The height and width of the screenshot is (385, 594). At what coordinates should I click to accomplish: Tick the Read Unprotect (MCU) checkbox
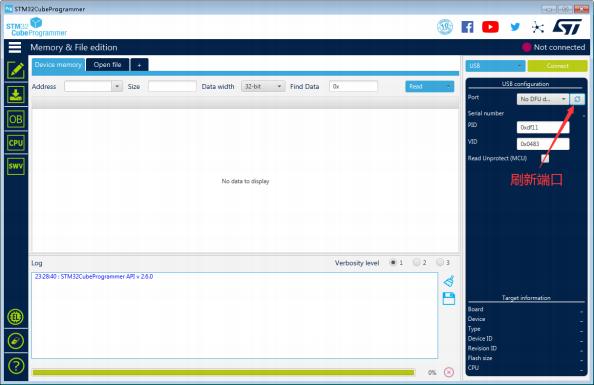(545, 158)
